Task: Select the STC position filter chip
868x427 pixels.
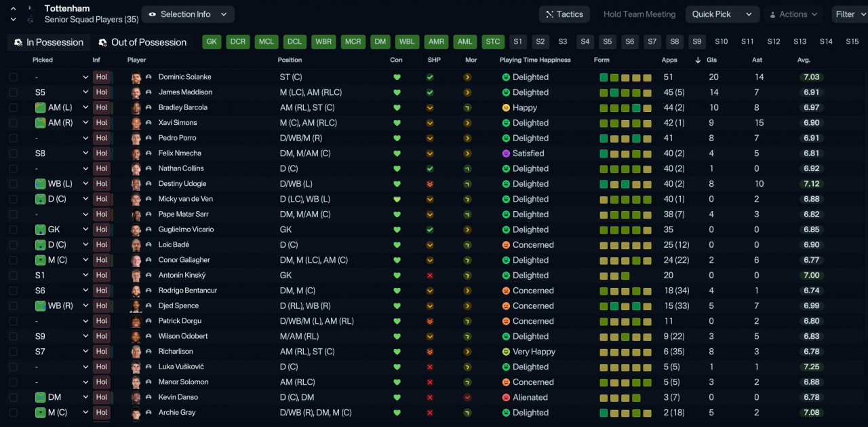Action: click(493, 42)
